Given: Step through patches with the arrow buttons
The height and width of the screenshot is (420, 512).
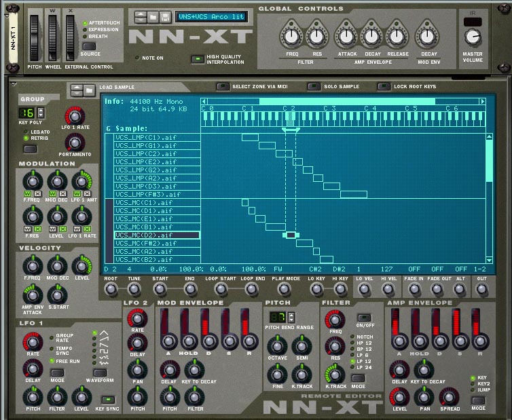Looking at the screenshot, I should [x=141, y=17].
